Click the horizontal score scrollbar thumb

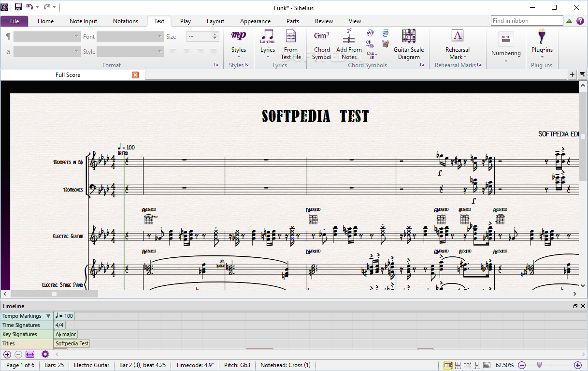(x=54, y=294)
